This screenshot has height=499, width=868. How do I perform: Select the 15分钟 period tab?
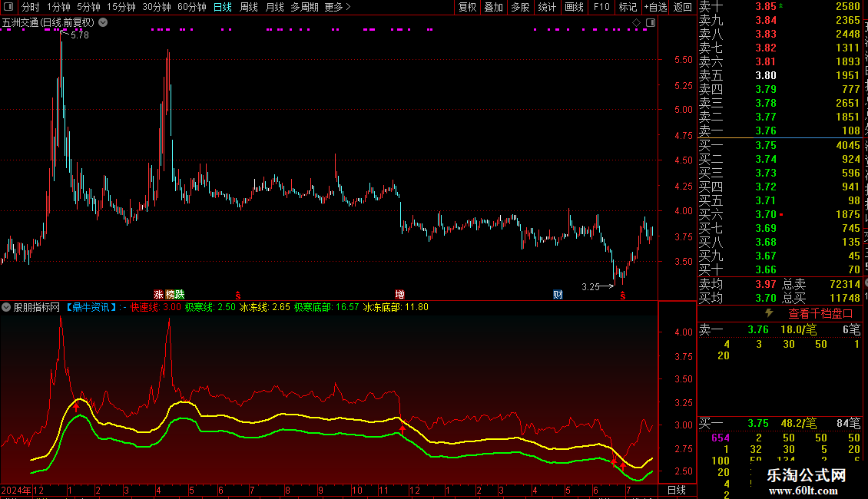coord(121,7)
